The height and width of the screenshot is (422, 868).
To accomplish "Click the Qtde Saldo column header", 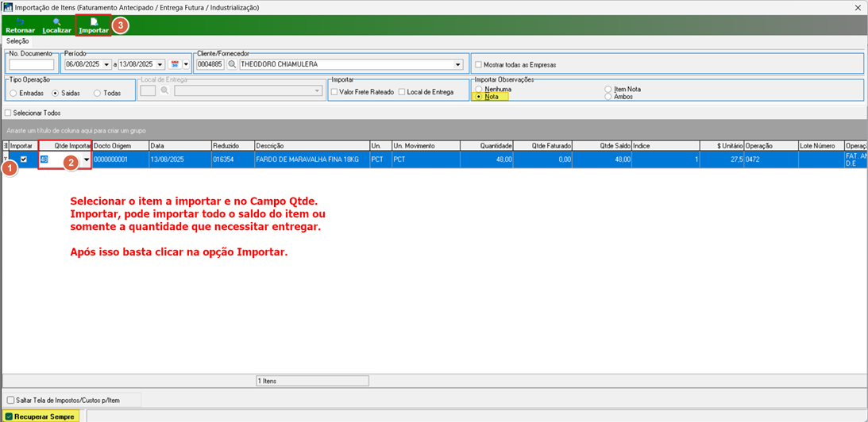I will pos(602,145).
